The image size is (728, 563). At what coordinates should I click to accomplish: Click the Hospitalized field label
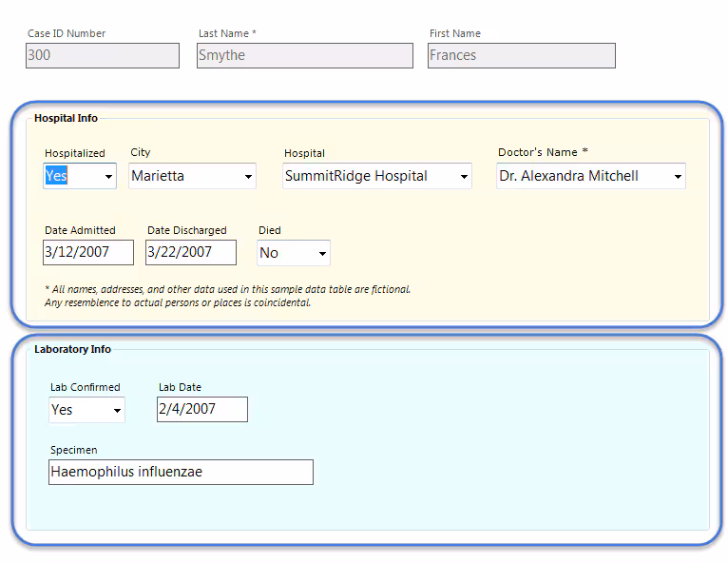pos(74,153)
